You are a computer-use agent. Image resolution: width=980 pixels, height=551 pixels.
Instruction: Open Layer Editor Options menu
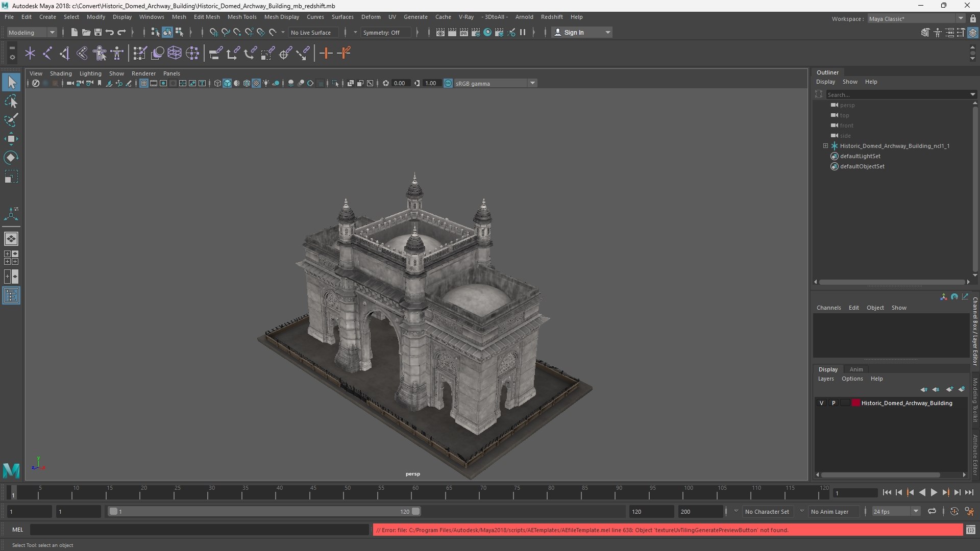pyautogui.click(x=852, y=379)
